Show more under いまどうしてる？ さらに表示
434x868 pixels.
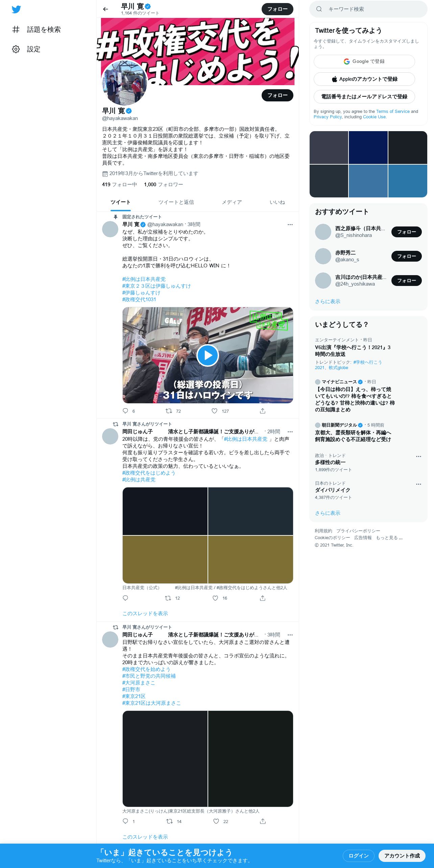tap(328, 513)
